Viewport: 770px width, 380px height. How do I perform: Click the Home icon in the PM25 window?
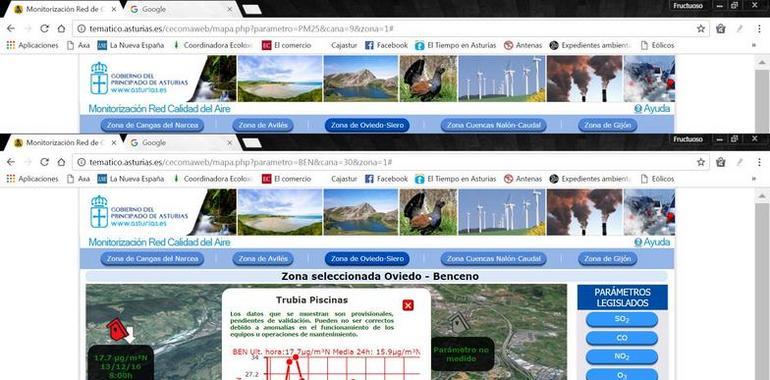pyautogui.click(x=61, y=28)
